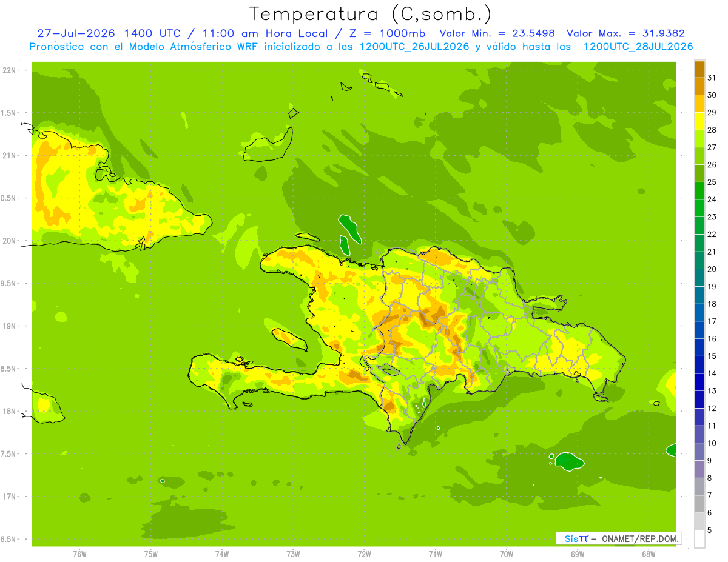The width and height of the screenshot is (728, 562).
Task: Click the "76W" longitude label
Action: pos(79,554)
